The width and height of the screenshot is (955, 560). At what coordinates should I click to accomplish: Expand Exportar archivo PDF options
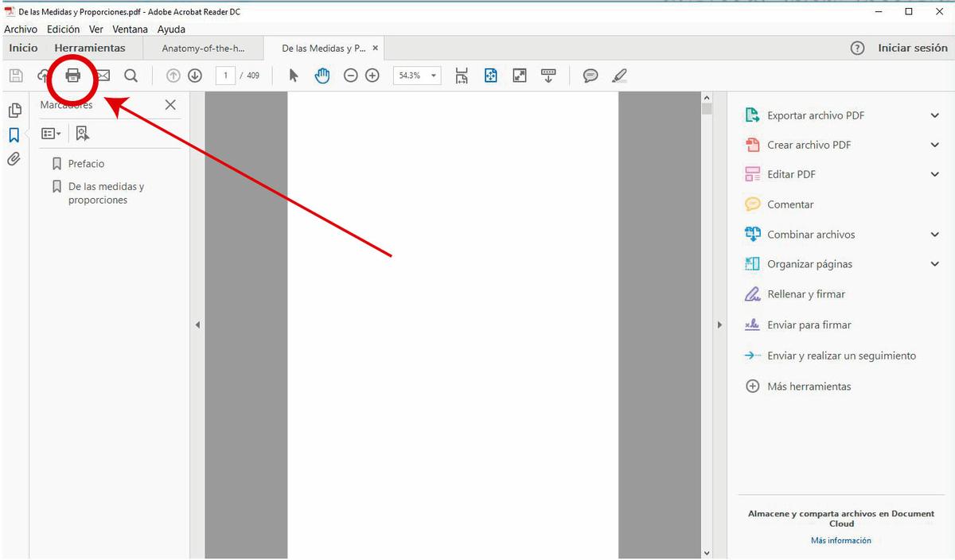tap(934, 115)
